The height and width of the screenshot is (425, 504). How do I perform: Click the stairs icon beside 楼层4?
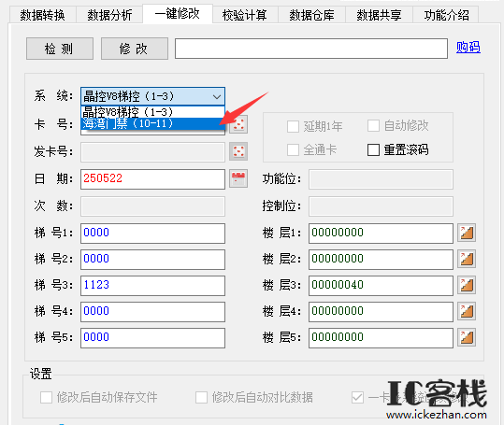coord(467,311)
